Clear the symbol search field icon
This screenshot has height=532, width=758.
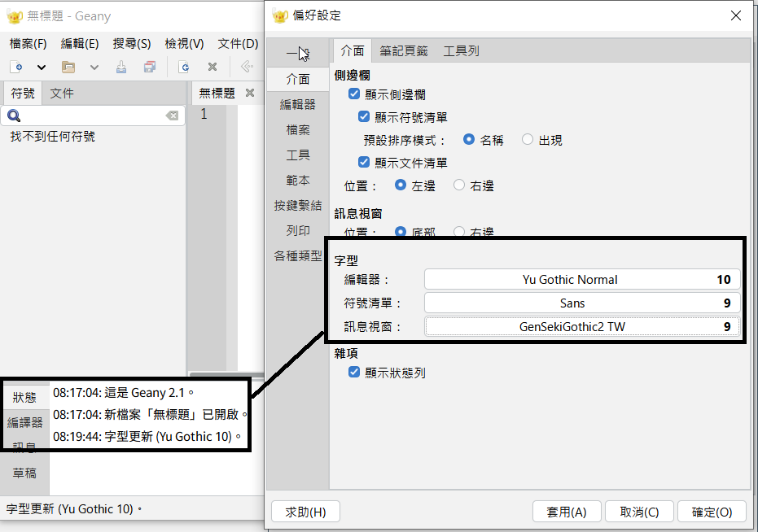point(172,116)
